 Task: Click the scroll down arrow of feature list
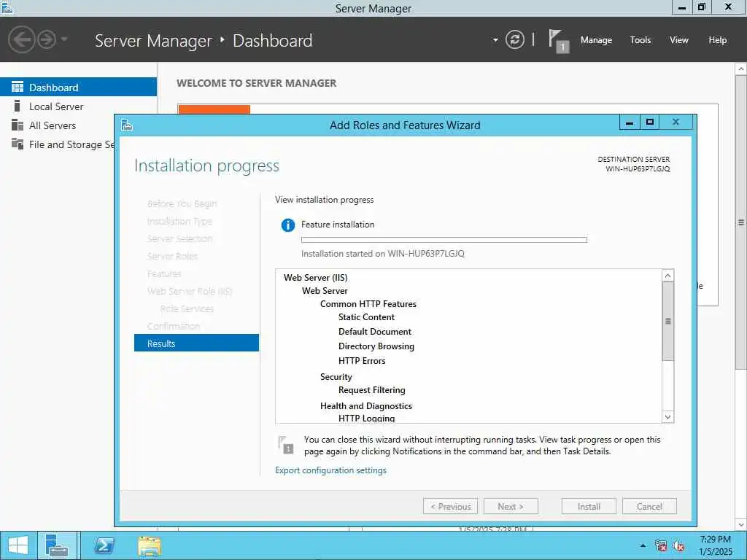pyautogui.click(x=668, y=417)
